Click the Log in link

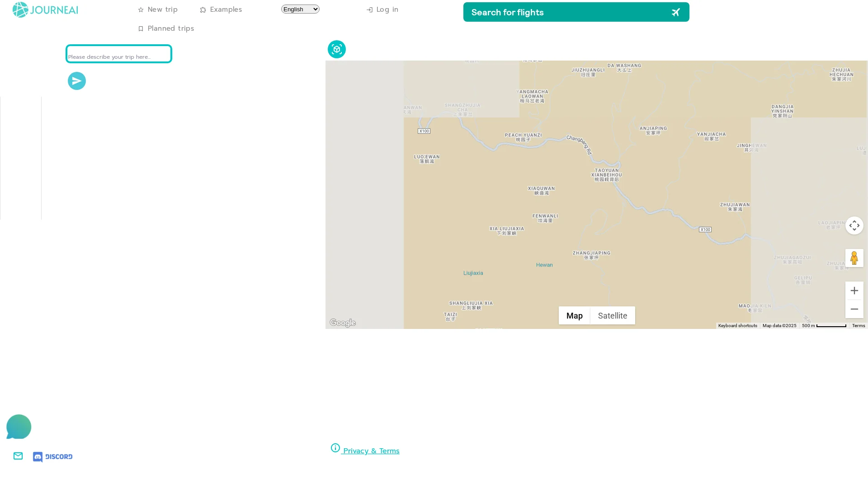point(382,9)
